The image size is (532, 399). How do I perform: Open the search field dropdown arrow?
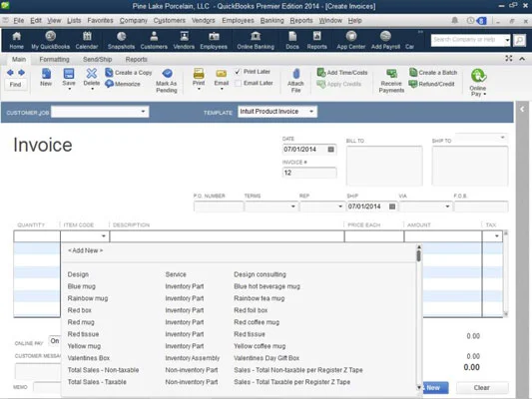(x=507, y=40)
